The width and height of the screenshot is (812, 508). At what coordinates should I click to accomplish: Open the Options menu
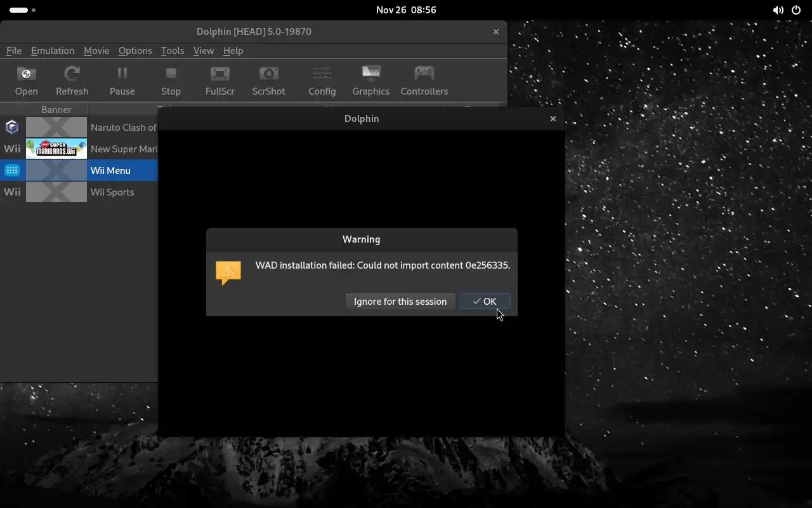coord(135,51)
